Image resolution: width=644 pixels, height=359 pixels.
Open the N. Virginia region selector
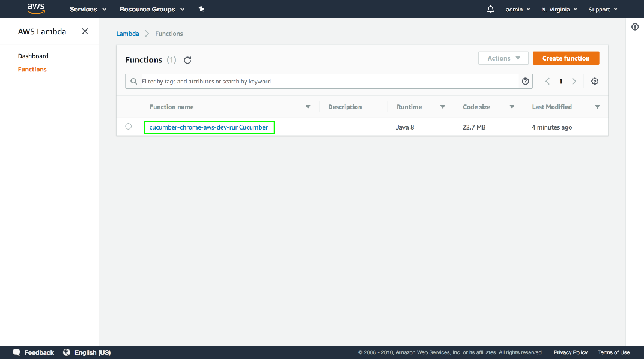[x=559, y=10]
